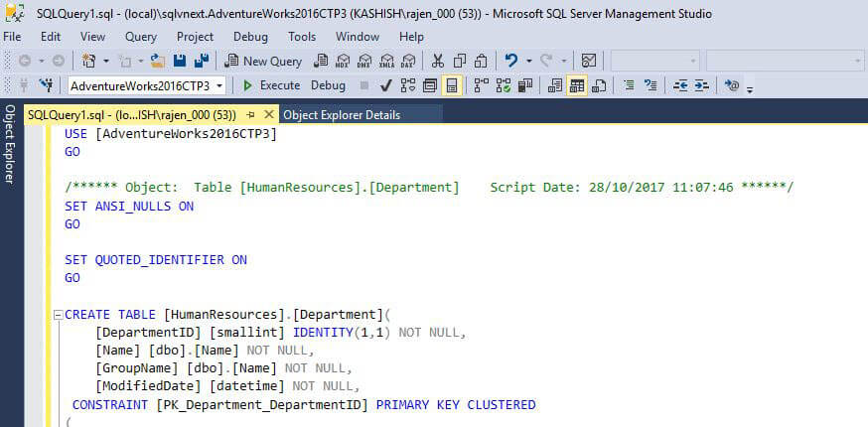Open the Window menu
The width and height of the screenshot is (868, 427).
coord(358,37)
